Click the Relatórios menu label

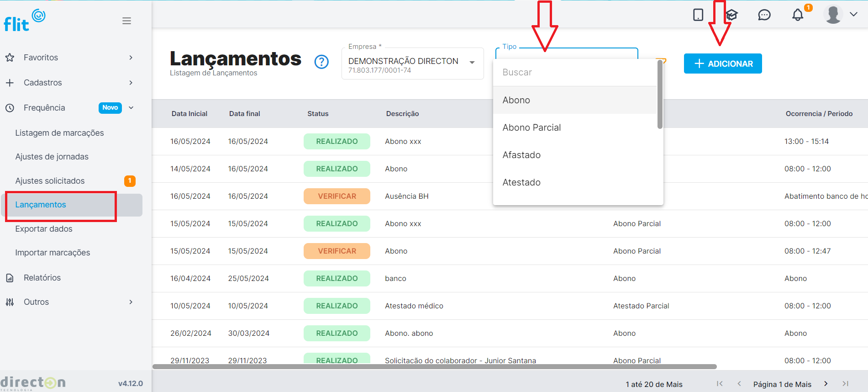(42, 278)
